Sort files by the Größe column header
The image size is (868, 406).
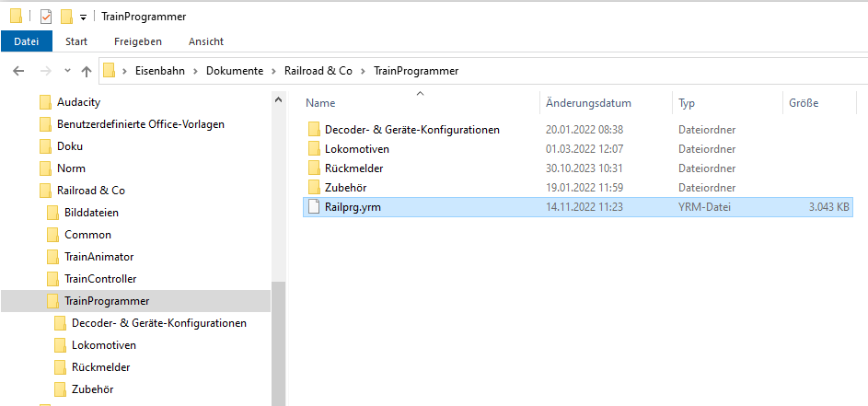coord(804,103)
